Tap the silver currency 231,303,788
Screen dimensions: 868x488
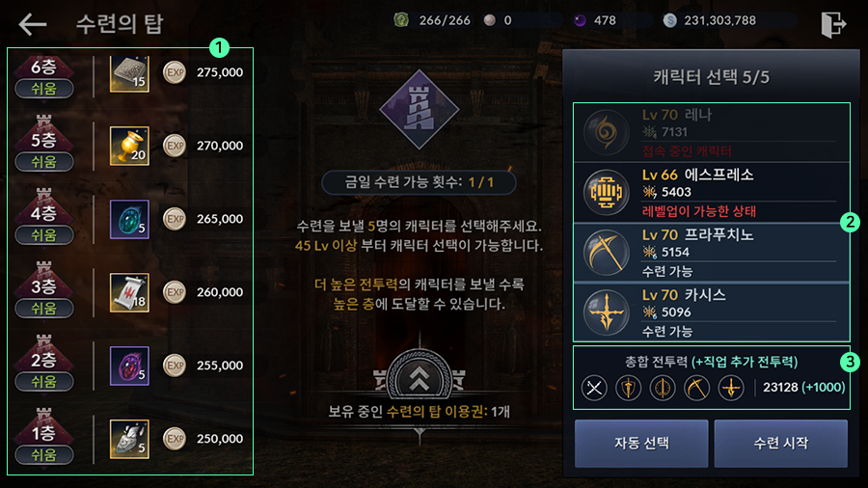(x=710, y=20)
